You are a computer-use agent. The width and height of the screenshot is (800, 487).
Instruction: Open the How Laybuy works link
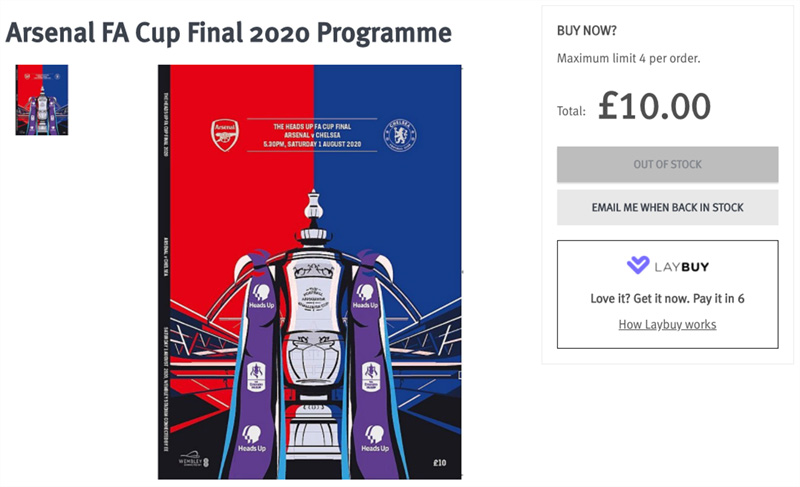point(667,324)
